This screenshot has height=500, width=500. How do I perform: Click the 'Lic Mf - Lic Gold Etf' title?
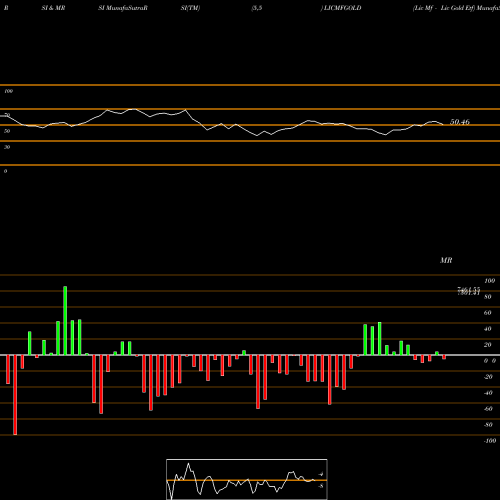[x=444, y=8]
